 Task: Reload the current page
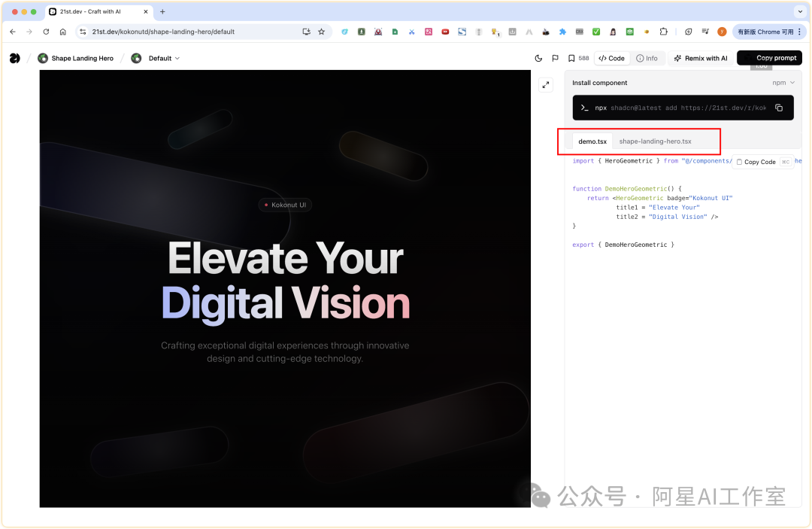tap(46, 32)
